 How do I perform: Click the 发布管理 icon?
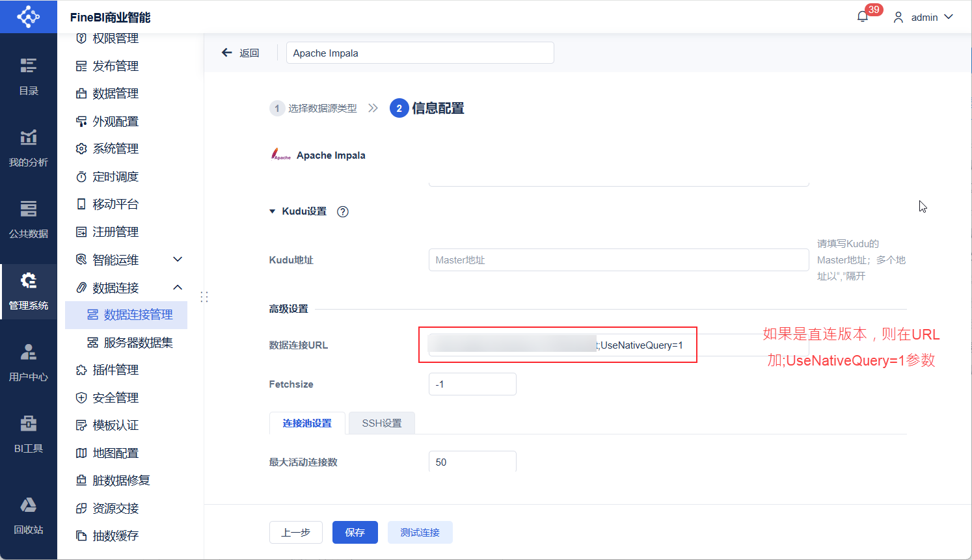coord(81,66)
